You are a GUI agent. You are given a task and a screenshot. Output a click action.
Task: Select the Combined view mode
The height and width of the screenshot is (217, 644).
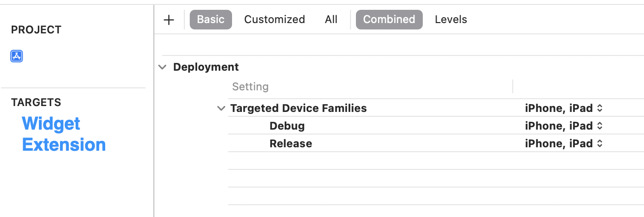tap(389, 20)
